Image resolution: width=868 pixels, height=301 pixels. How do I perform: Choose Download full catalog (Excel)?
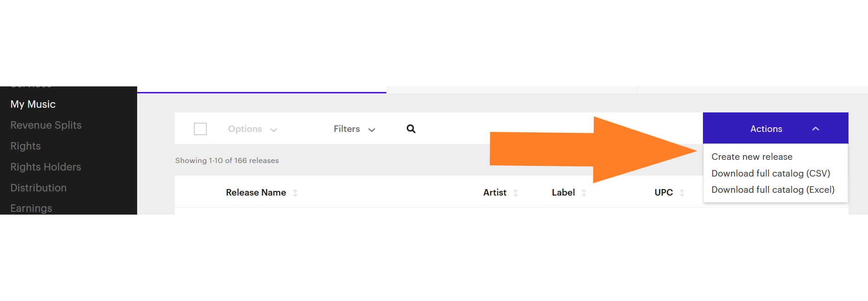pos(773,190)
